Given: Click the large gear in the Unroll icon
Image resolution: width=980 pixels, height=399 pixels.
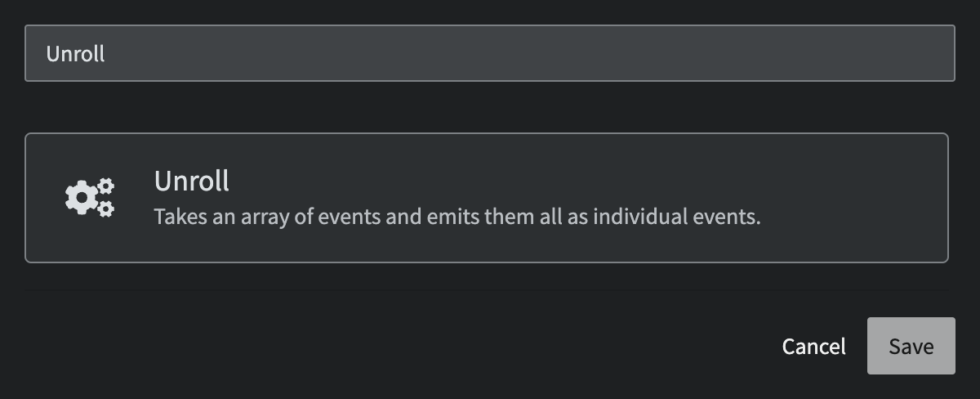Looking at the screenshot, I should pos(81,199).
